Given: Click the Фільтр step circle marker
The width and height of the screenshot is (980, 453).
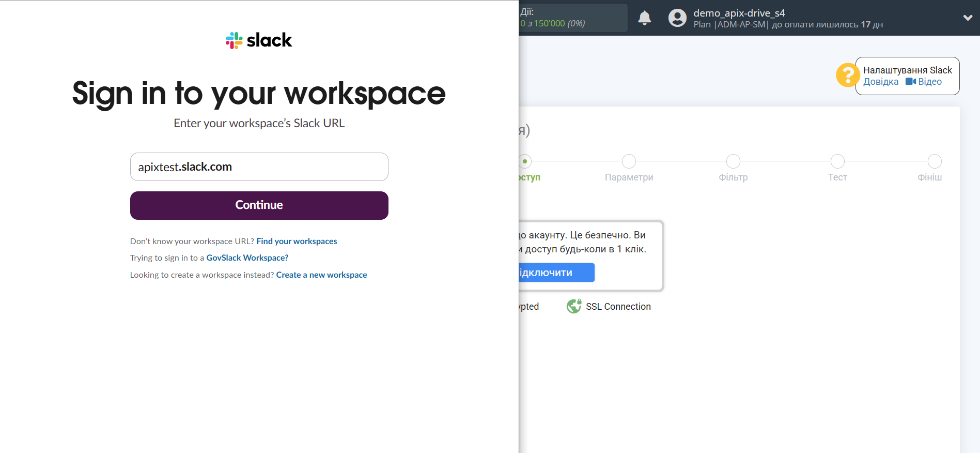Looking at the screenshot, I should tap(733, 161).
